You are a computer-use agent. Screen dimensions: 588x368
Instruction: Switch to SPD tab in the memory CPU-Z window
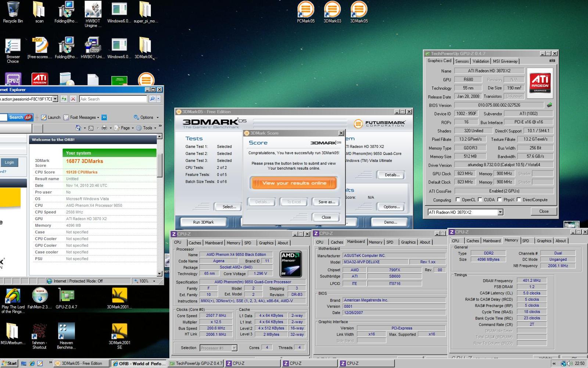click(x=526, y=241)
